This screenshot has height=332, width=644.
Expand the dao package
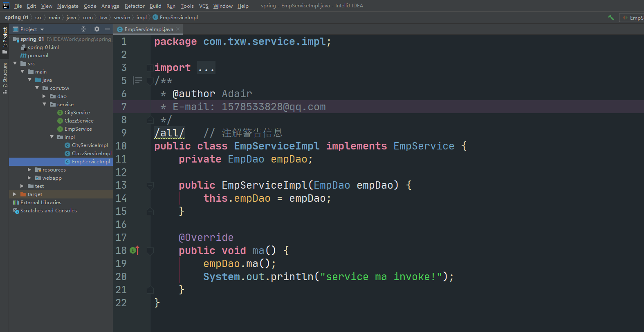click(x=44, y=96)
